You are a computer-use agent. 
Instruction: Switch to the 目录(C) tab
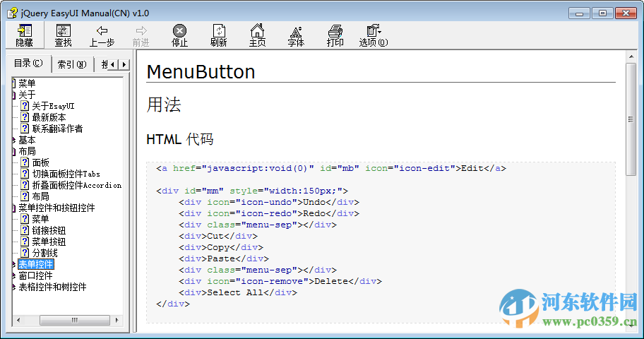point(28,64)
